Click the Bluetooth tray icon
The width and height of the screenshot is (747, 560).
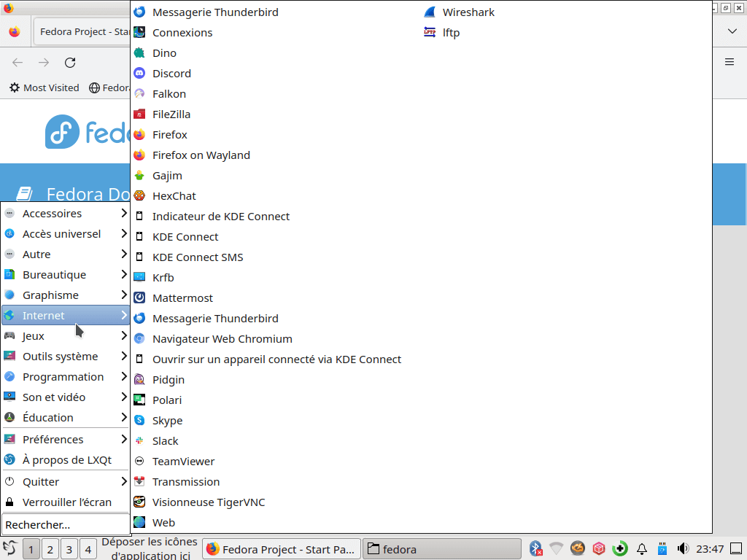tap(536, 549)
